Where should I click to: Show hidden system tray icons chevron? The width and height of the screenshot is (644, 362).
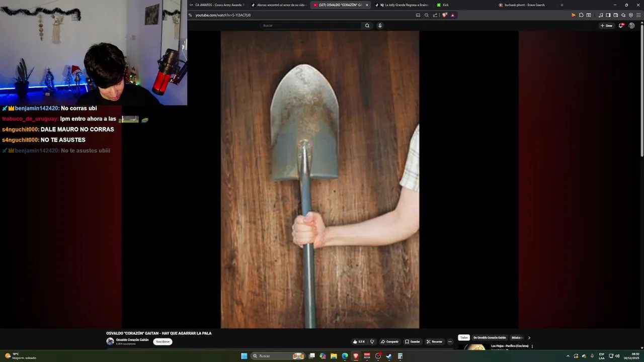click(568, 356)
